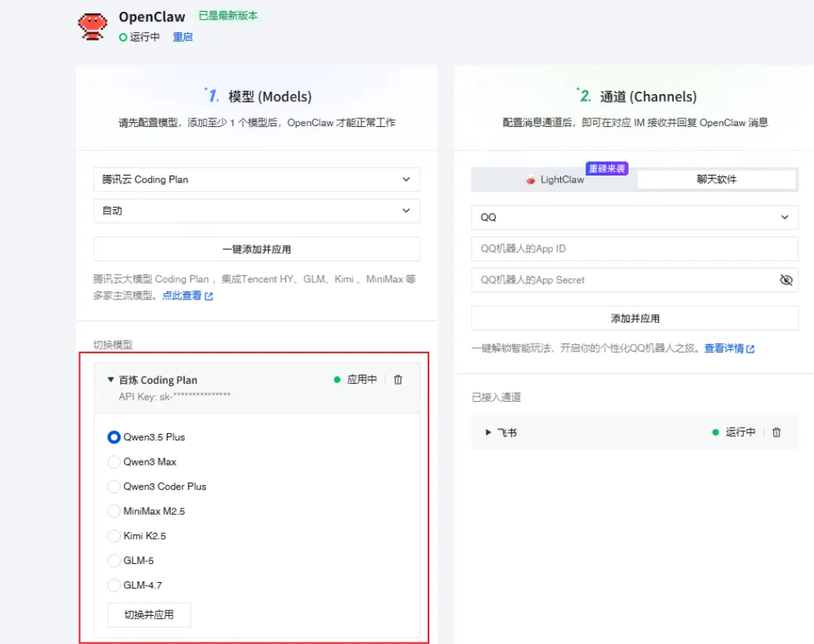Open the QQ channel type dropdown
Image resolution: width=814 pixels, height=644 pixels.
click(635, 218)
